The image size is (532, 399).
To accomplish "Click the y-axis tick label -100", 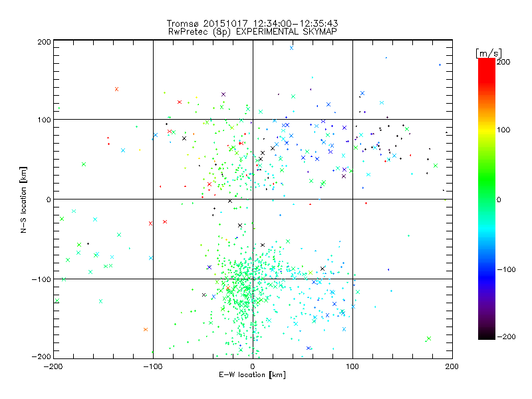I will (41, 279).
